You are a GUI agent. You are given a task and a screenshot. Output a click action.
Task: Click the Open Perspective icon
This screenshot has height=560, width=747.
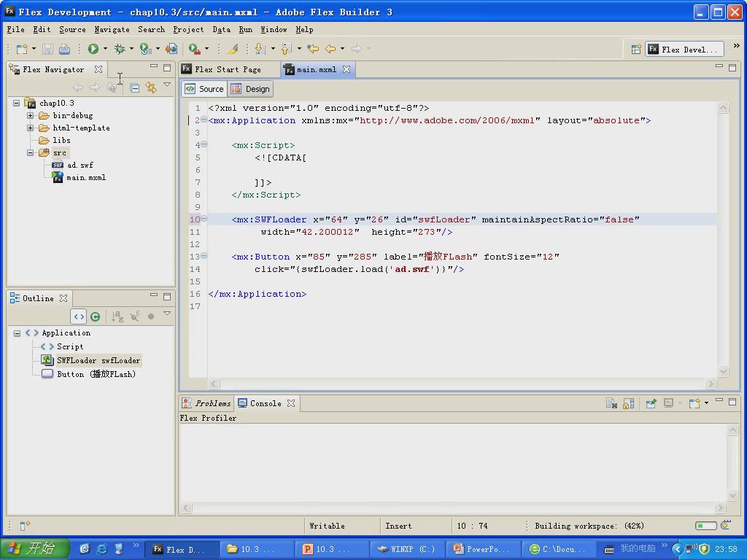click(636, 49)
